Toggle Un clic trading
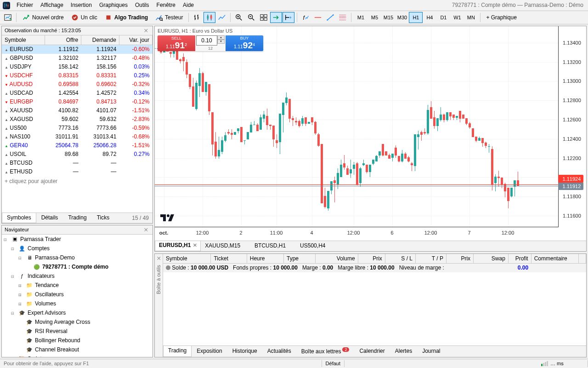Screen dimensions: 588x368 [x=85, y=17]
